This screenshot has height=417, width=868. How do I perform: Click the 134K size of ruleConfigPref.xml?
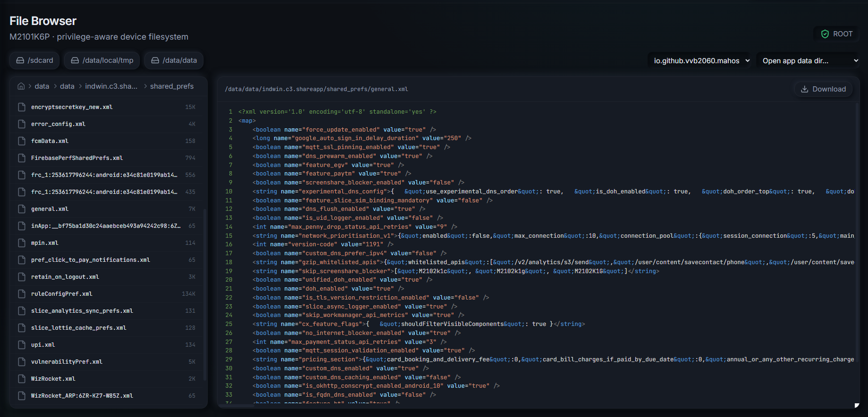(x=189, y=294)
